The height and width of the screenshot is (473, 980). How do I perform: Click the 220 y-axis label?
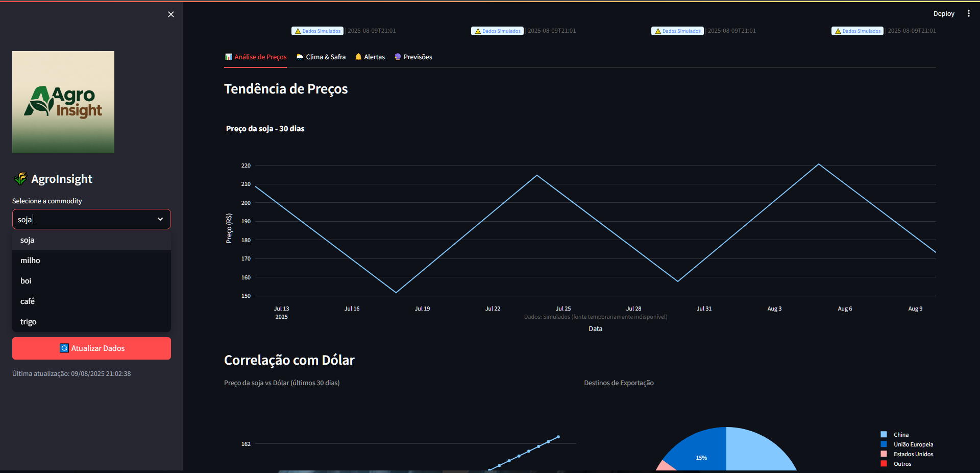(x=246, y=165)
